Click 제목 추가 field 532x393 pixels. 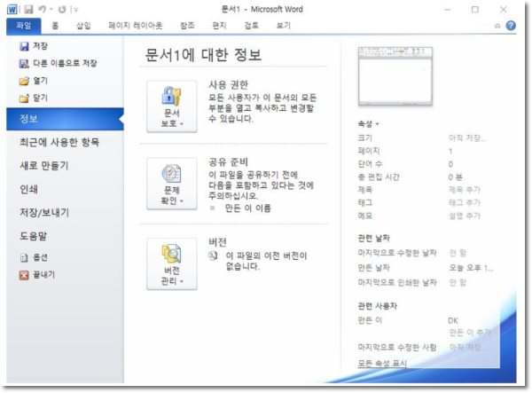tap(465, 190)
